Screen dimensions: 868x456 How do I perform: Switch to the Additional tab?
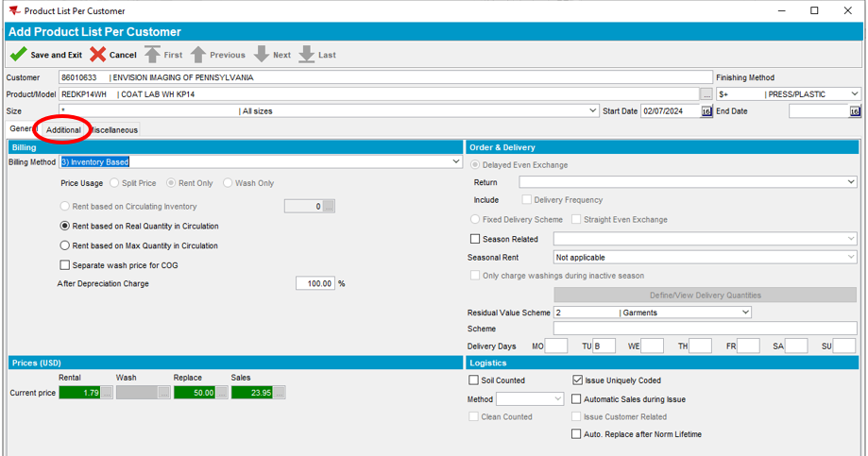pyautogui.click(x=63, y=129)
